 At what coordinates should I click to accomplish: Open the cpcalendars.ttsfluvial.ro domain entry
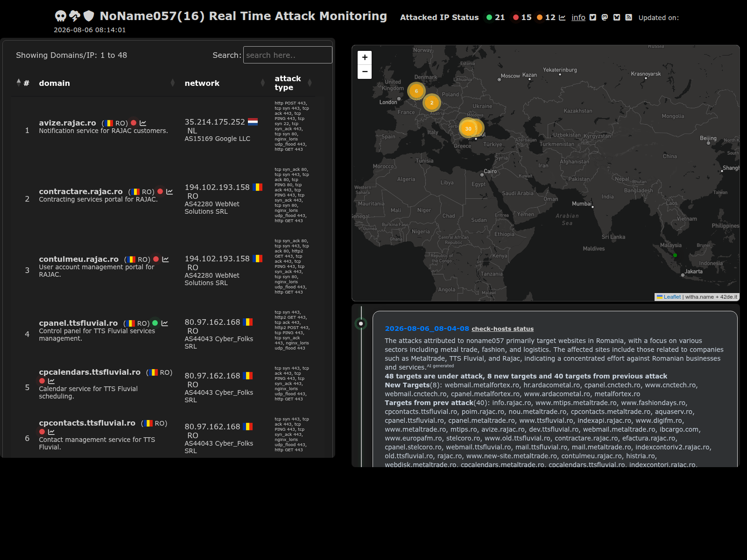[x=90, y=372]
